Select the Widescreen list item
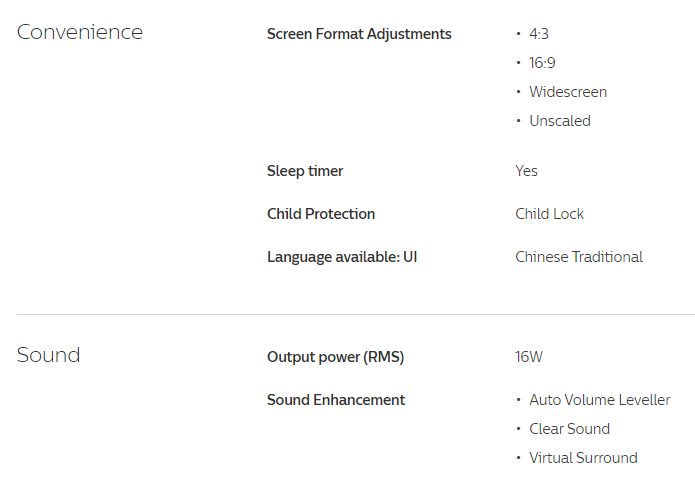This screenshot has height=493, width=695. coord(568,92)
